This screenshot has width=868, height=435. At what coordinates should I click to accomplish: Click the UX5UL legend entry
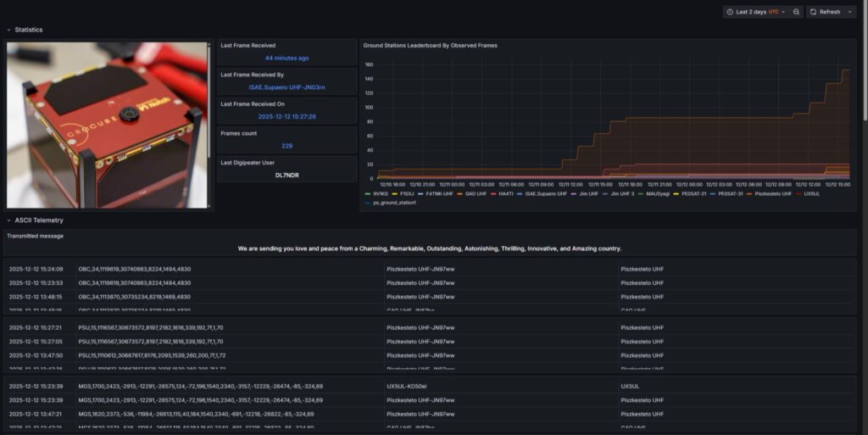pos(811,193)
